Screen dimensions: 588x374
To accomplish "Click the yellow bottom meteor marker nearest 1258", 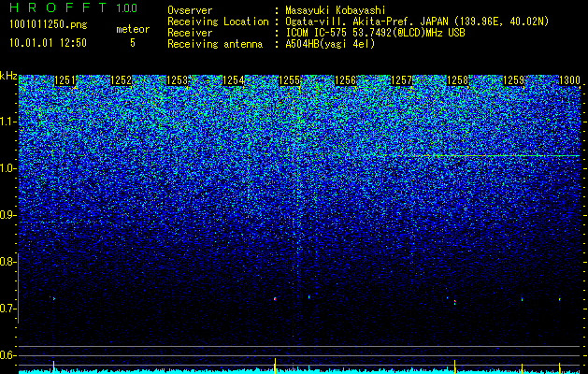I will coord(455,367).
